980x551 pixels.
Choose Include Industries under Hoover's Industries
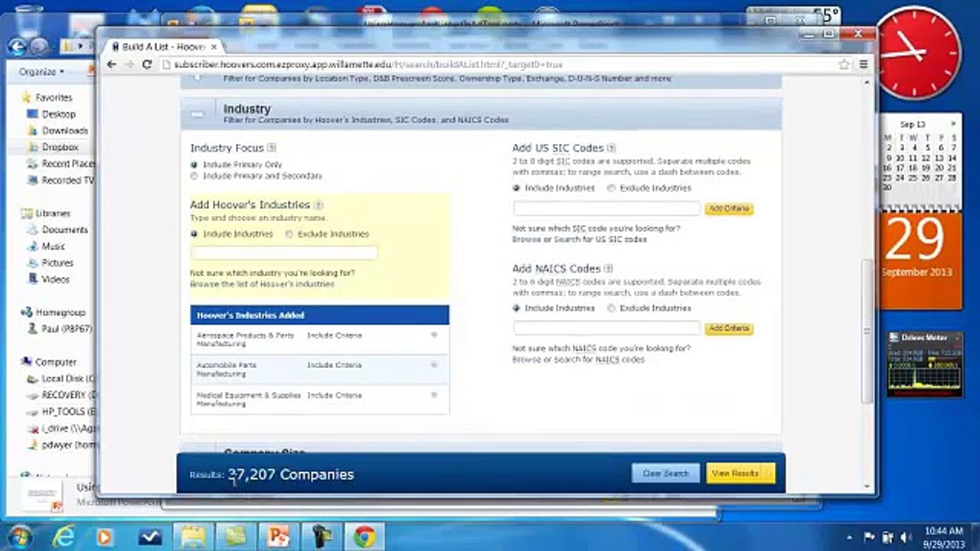click(x=194, y=234)
